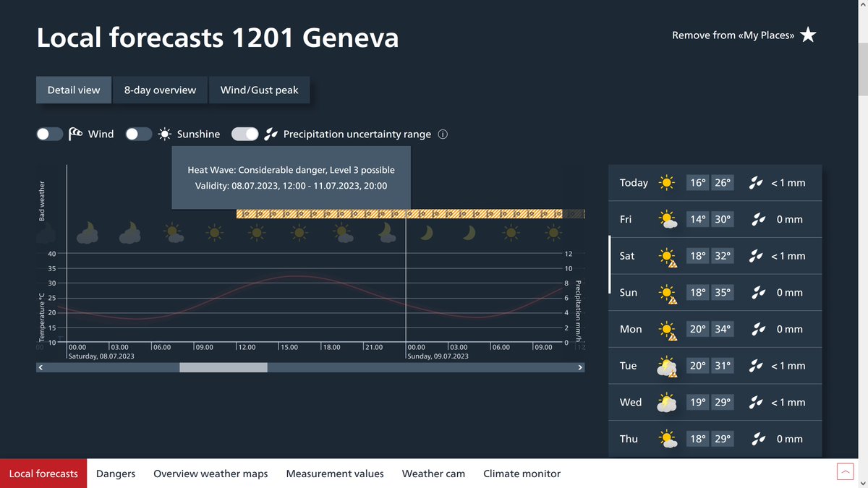
Task: Click Wednesday's cloudy sun weather icon
Action: pyautogui.click(x=667, y=403)
